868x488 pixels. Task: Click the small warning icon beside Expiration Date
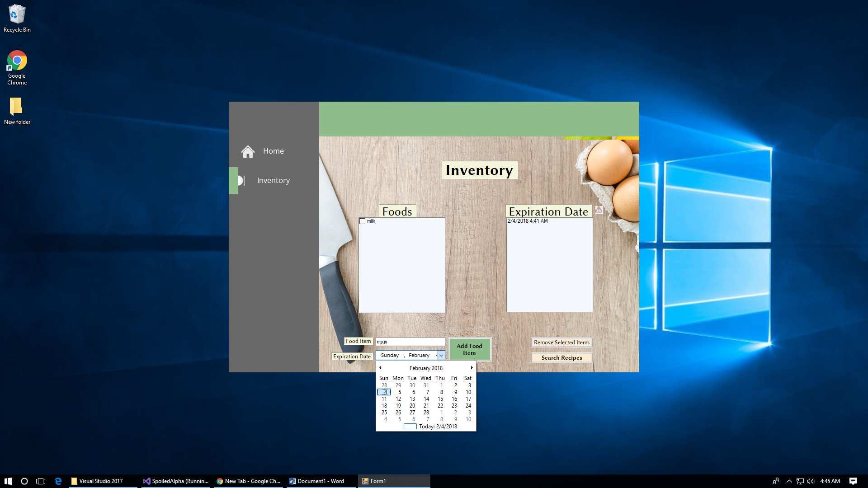point(599,210)
